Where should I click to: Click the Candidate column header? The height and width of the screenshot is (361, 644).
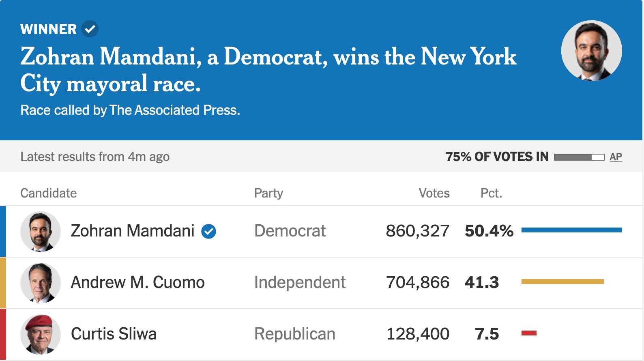[x=49, y=193]
